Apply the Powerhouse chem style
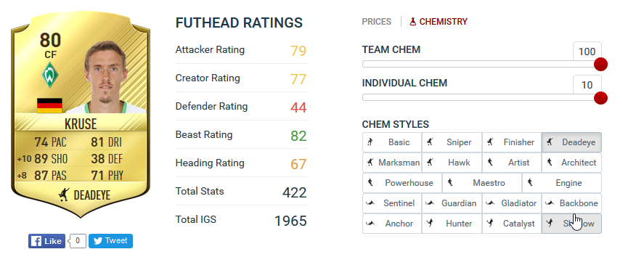 pos(402,183)
